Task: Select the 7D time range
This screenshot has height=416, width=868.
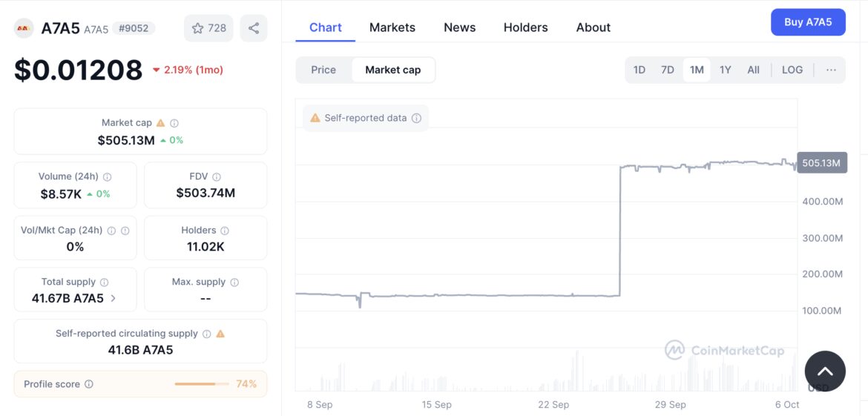Action: [668, 70]
